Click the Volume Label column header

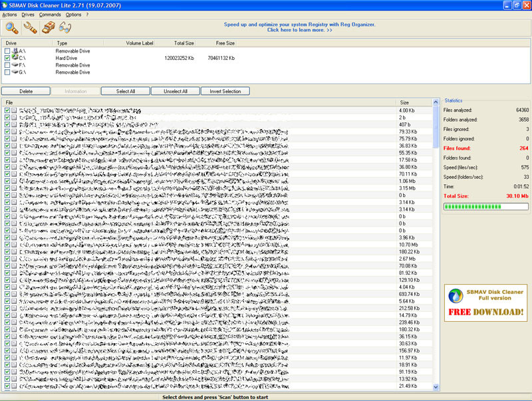point(129,43)
